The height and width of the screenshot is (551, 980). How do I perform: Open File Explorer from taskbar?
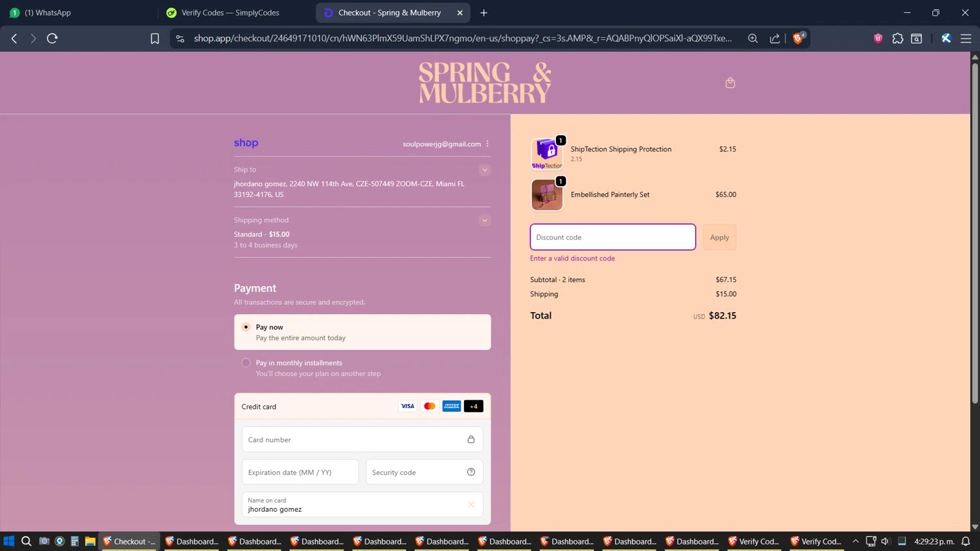pyautogui.click(x=90, y=541)
